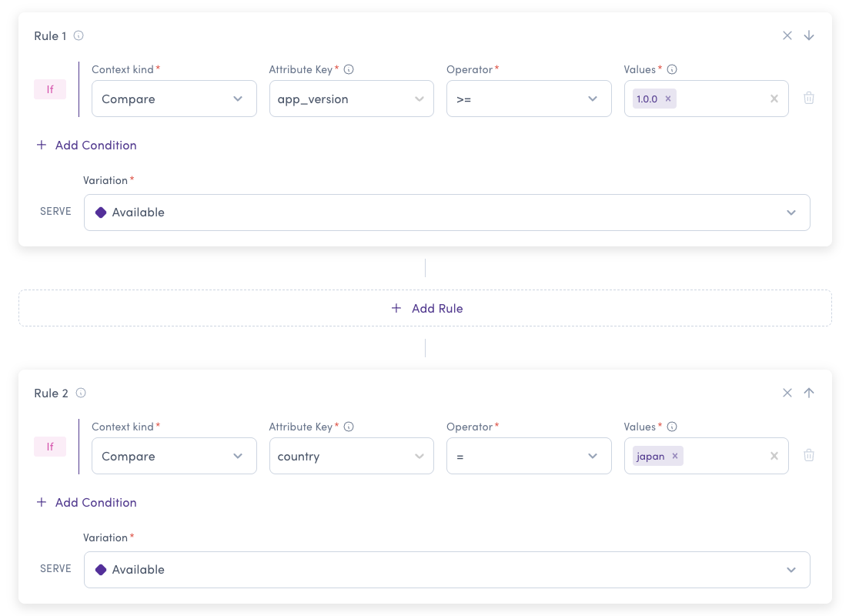The image size is (849, 616).
Task: Delete Rule 2's condition with the trash icon
Action: [x=809, y=455]
